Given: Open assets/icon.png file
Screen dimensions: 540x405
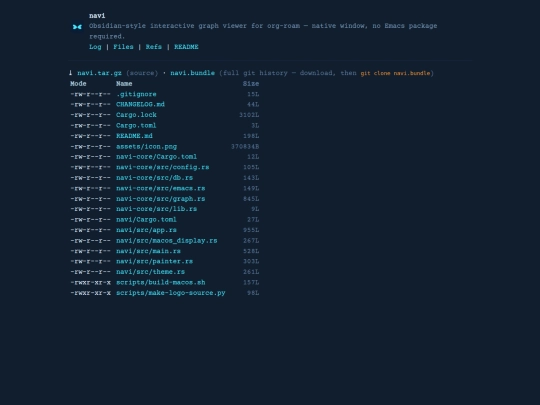Looking at the screenshot, I should coord(146,146).
